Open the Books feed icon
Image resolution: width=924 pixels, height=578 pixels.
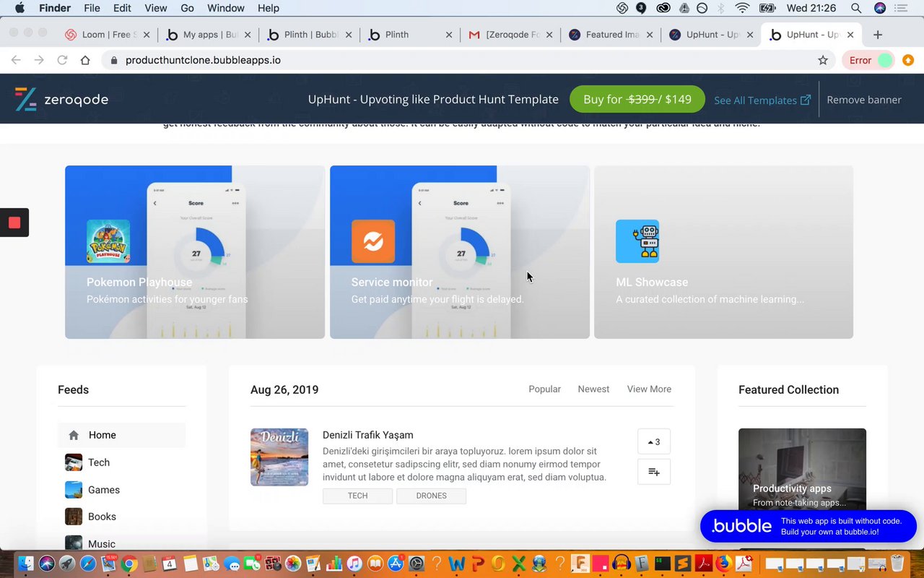[74, 517]
